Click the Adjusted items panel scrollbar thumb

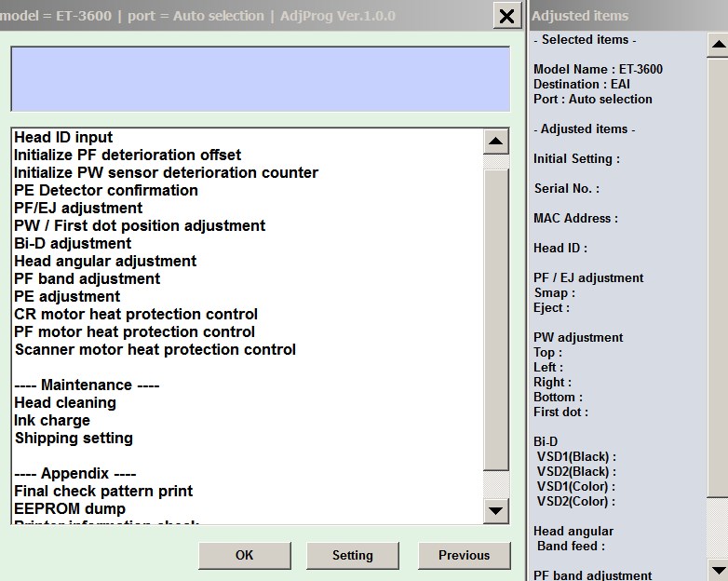[x=718, y=277]
